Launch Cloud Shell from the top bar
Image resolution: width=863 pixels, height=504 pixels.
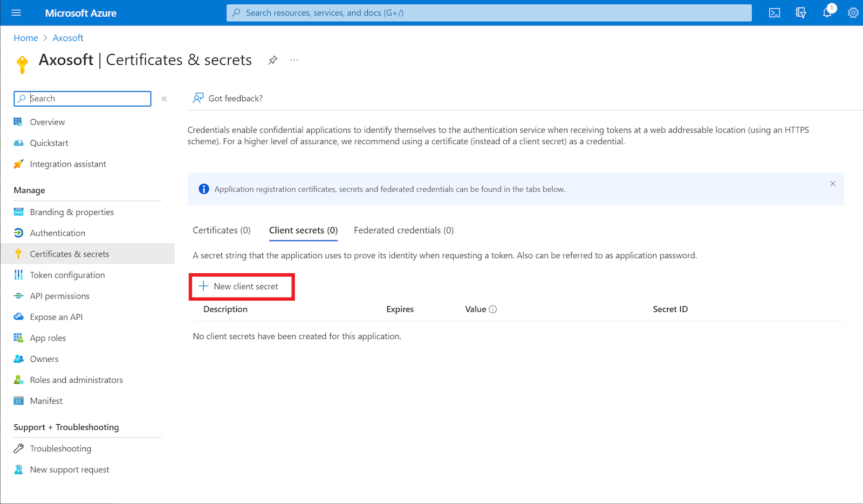tap(775, 13)
